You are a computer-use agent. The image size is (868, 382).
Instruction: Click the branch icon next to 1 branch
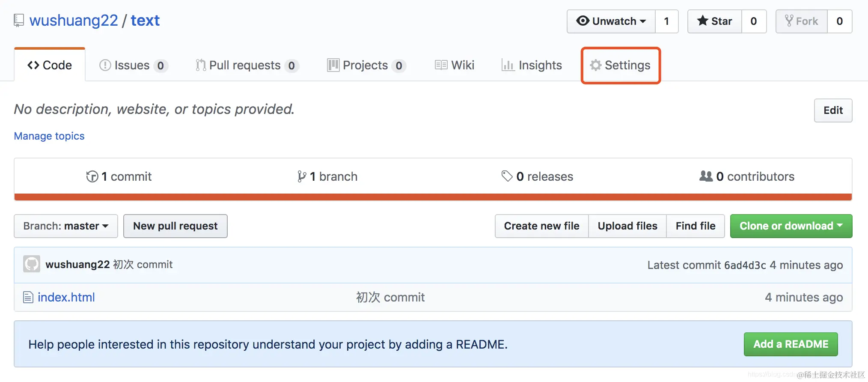click(x=302, y=176)
